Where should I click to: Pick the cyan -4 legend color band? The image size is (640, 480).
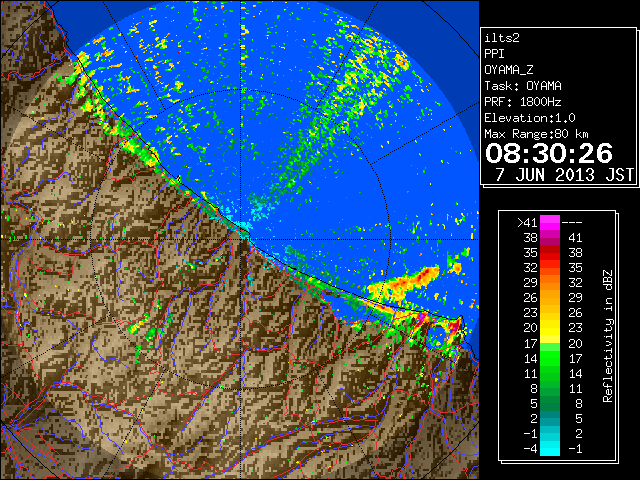[x=550, y=449]
